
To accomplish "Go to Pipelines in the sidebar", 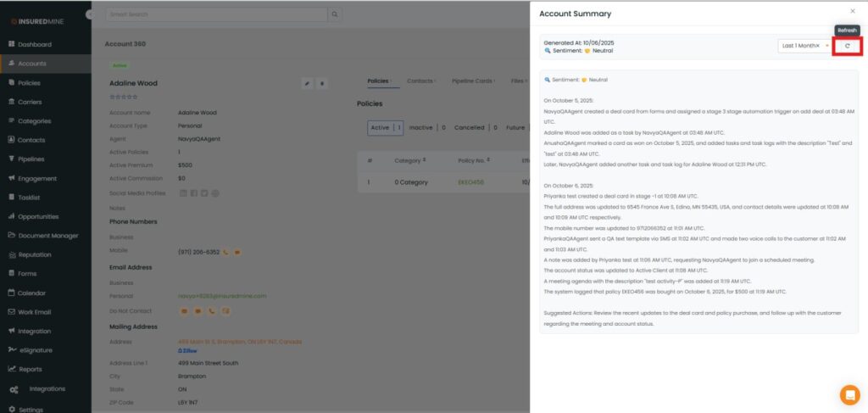I will 32,159.
